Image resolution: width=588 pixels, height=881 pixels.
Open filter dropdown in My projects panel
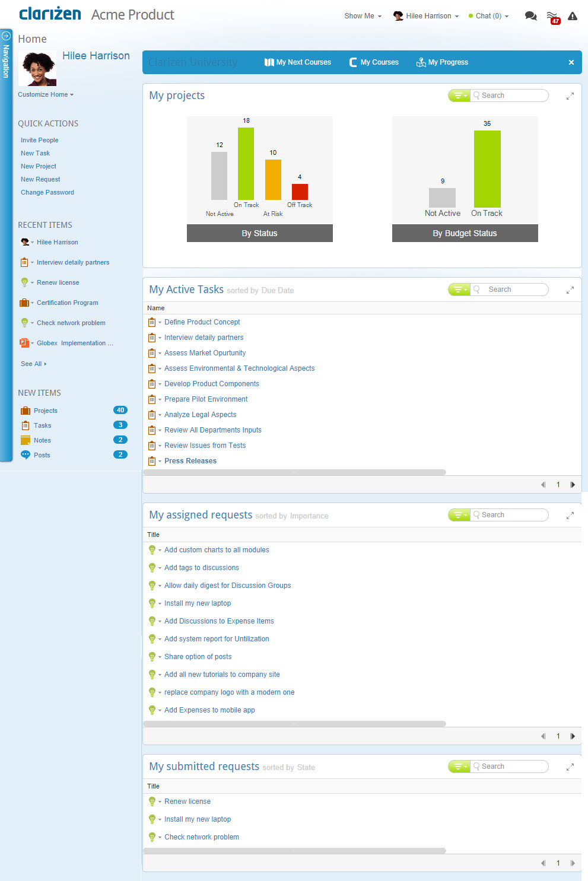click(459, 96)
